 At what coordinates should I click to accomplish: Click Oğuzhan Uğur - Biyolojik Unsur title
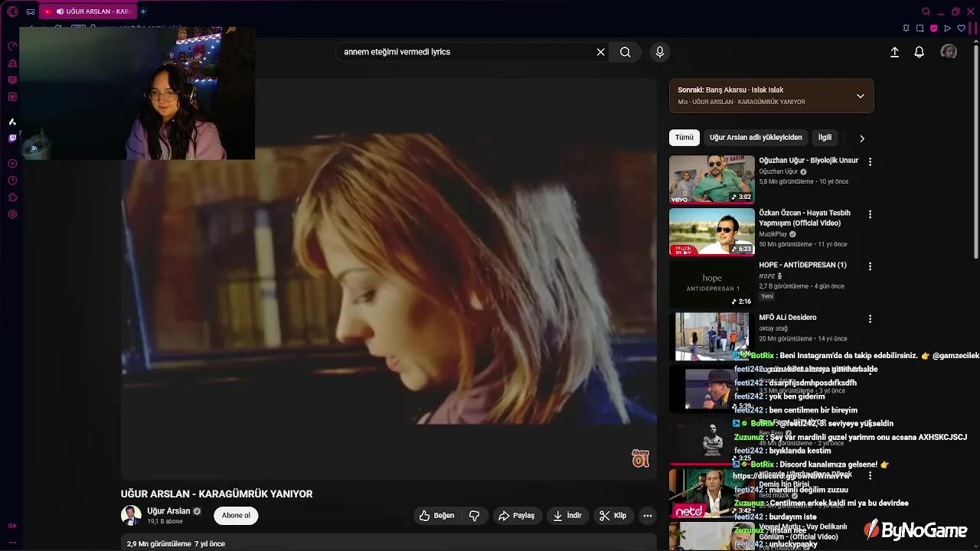point(808,161)
